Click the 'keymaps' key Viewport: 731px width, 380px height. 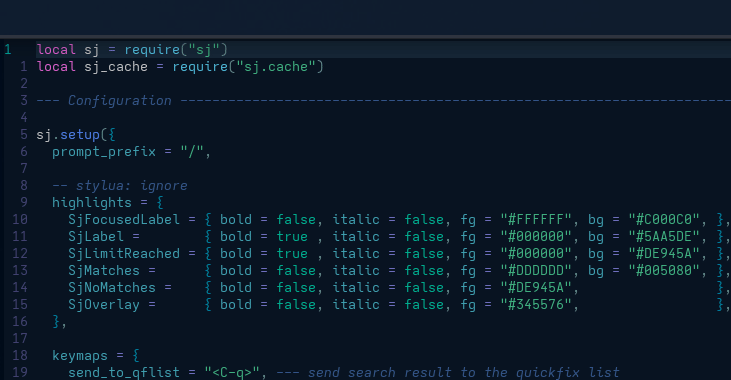80,355
